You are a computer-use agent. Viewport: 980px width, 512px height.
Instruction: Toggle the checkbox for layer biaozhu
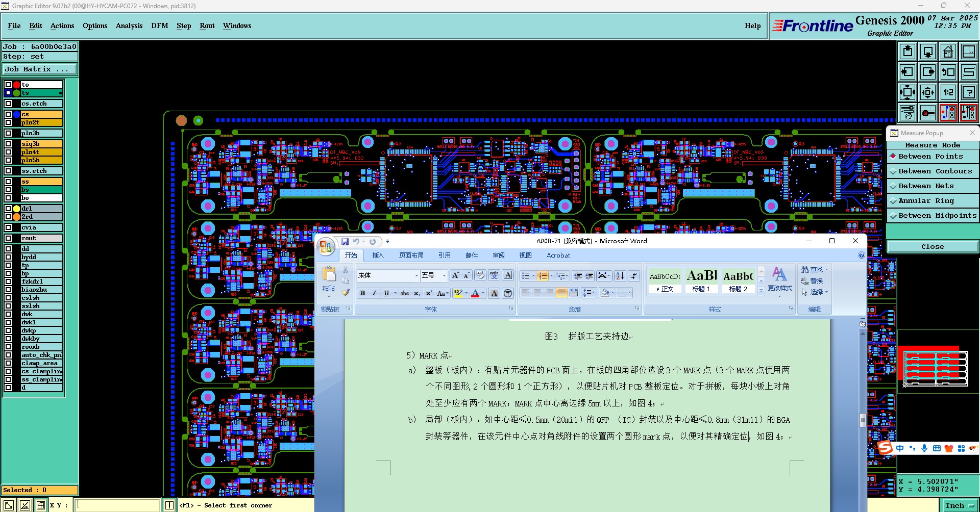tap(8, 290)
